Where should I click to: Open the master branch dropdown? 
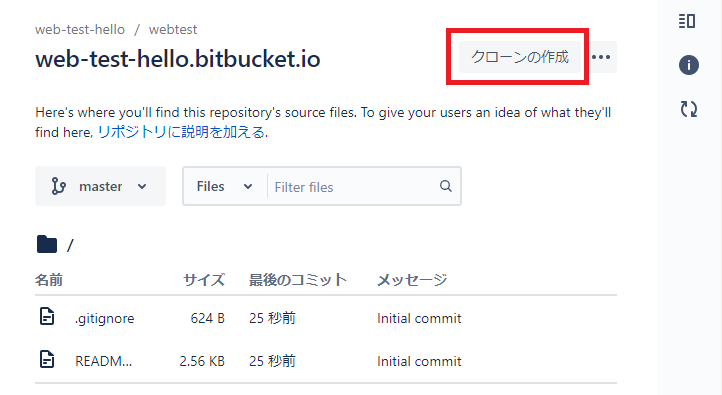point(100,186)
